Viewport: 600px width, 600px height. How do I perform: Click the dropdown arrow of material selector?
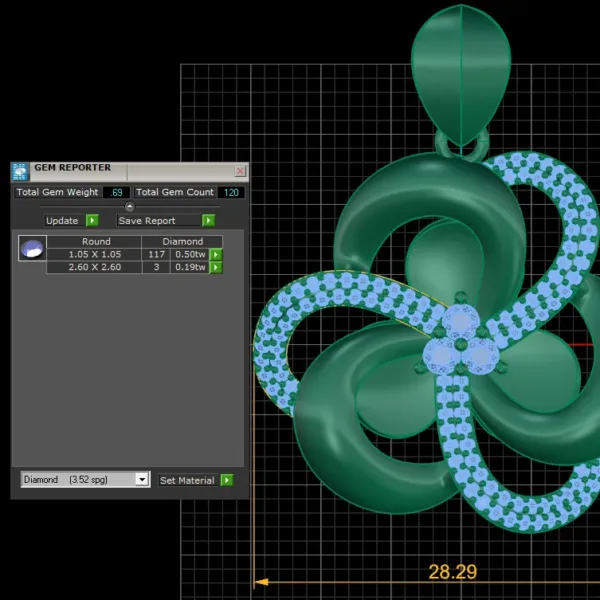click(x=142, y=479)
